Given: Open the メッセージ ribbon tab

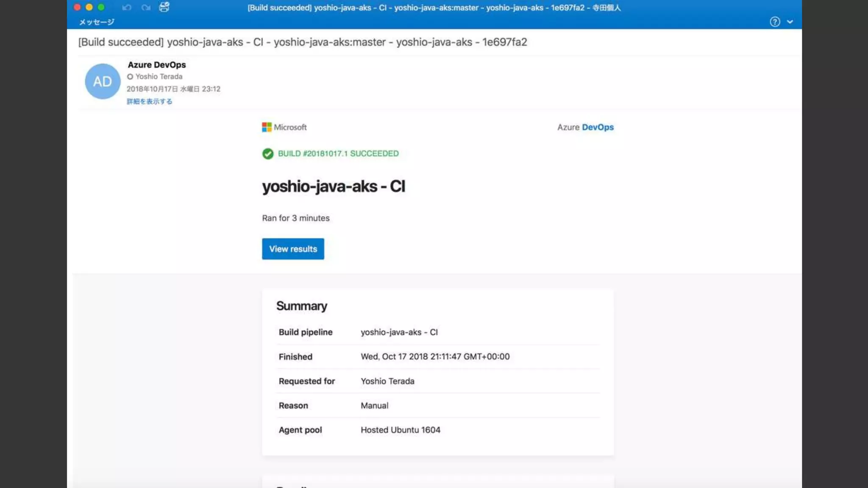Looking at the screenshot, I should click(97, 22).
